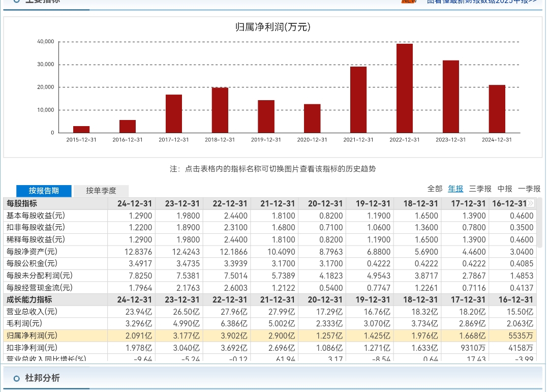The height and width of the screenshot is (392, 549).
Task: Filter by 三季报
Action: (480, 189)
